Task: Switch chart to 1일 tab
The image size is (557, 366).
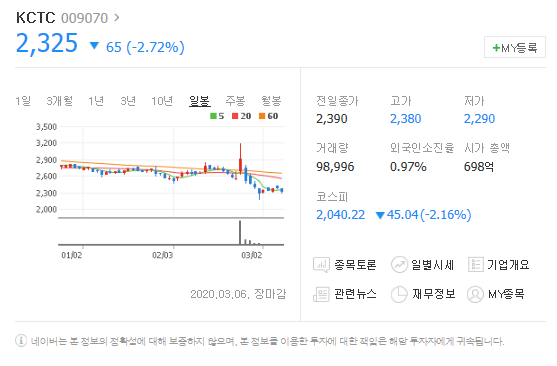Action: click(x=23, y=101)
